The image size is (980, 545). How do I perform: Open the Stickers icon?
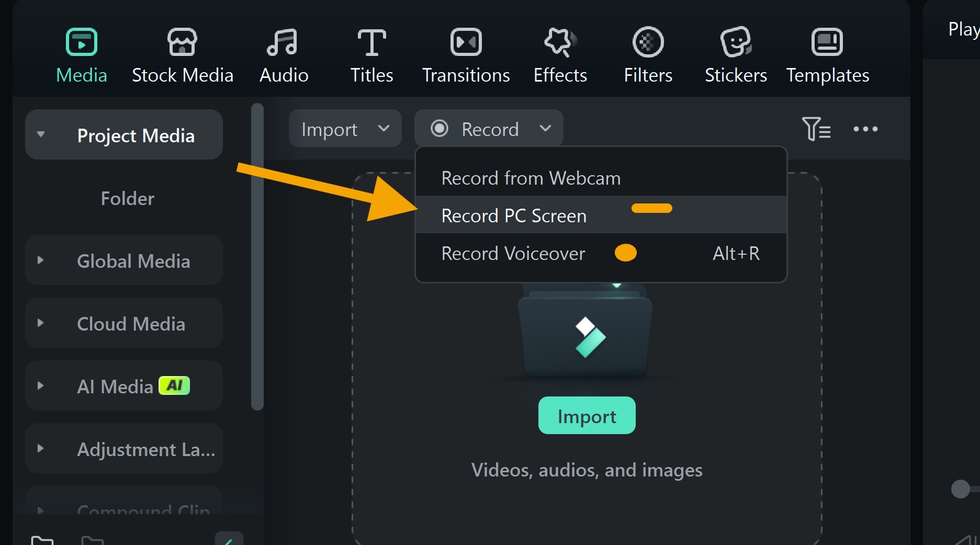point(736,42)
